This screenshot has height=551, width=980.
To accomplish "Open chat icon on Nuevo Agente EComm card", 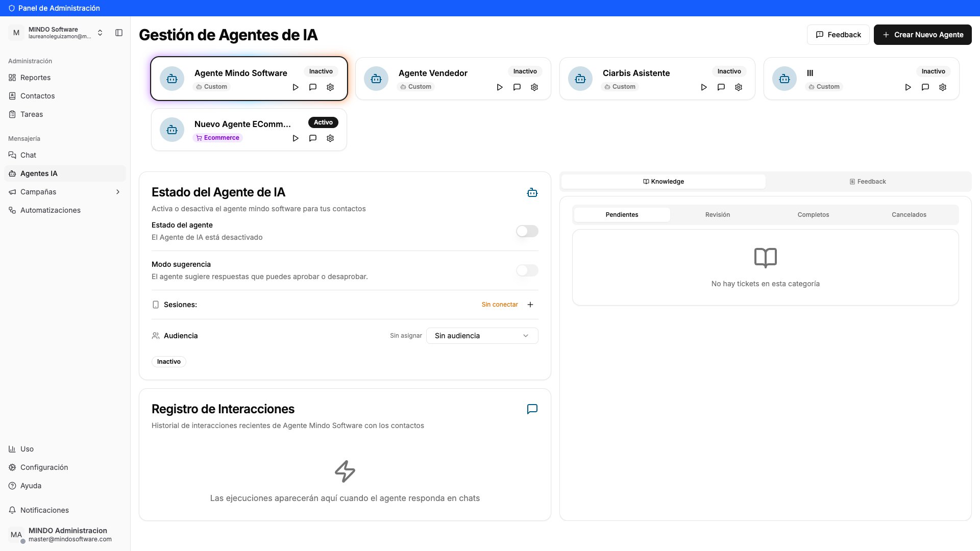I will (x=313, y=138).
